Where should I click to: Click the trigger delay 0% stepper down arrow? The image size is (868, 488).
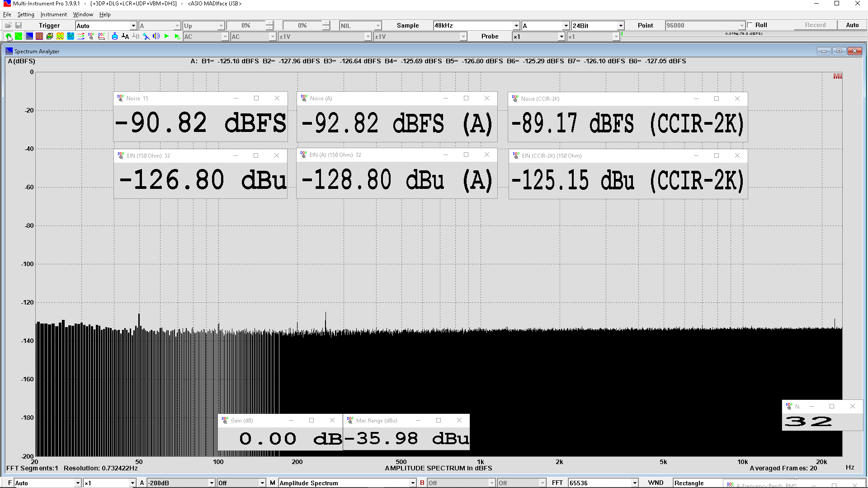click(x=326, y=28)
